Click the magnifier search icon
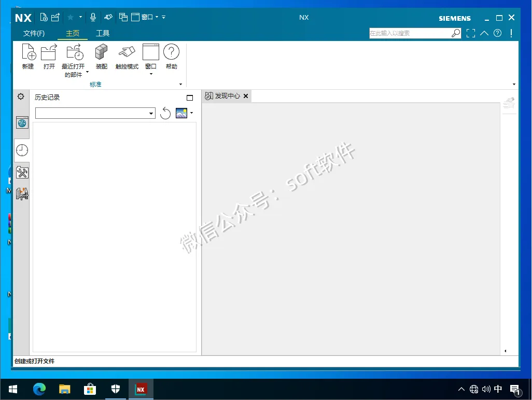 (x=456, y=33)
